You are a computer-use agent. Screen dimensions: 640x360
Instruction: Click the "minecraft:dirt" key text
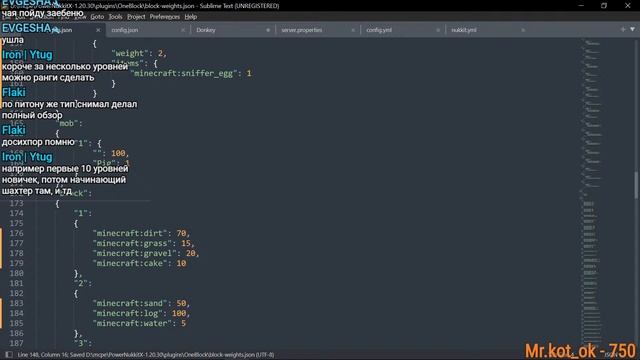[x=132, y=233]
